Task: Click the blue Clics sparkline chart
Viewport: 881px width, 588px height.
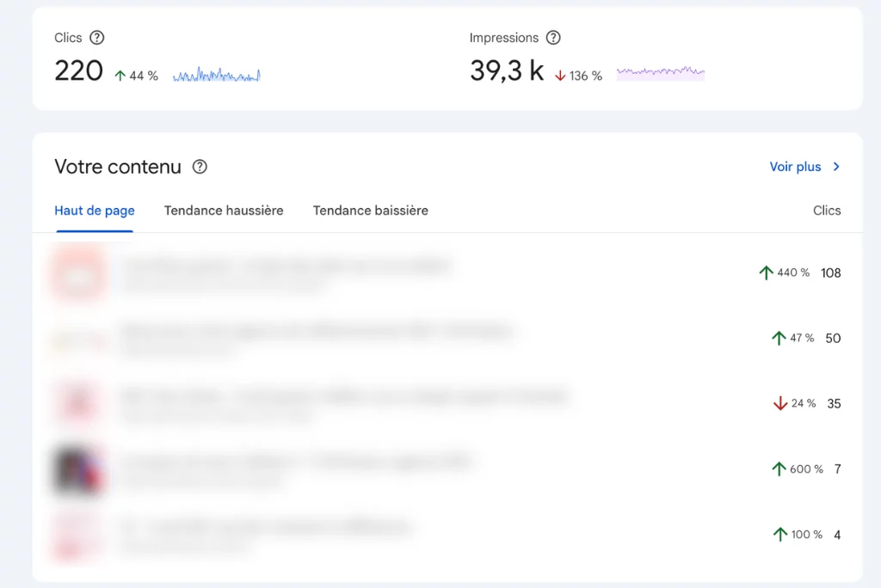Action: tap(217, 76)
